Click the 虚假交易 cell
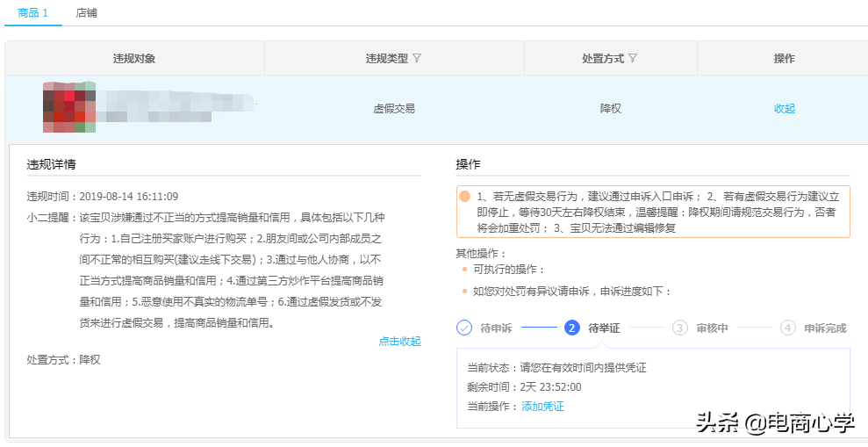868x447 pixels. (x=394, y=109)
